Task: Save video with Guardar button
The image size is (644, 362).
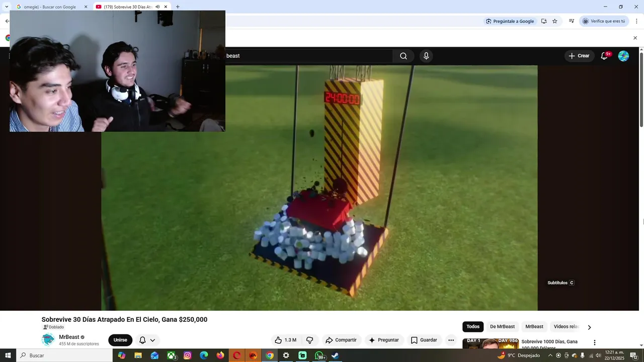Action: pos(424,340)
